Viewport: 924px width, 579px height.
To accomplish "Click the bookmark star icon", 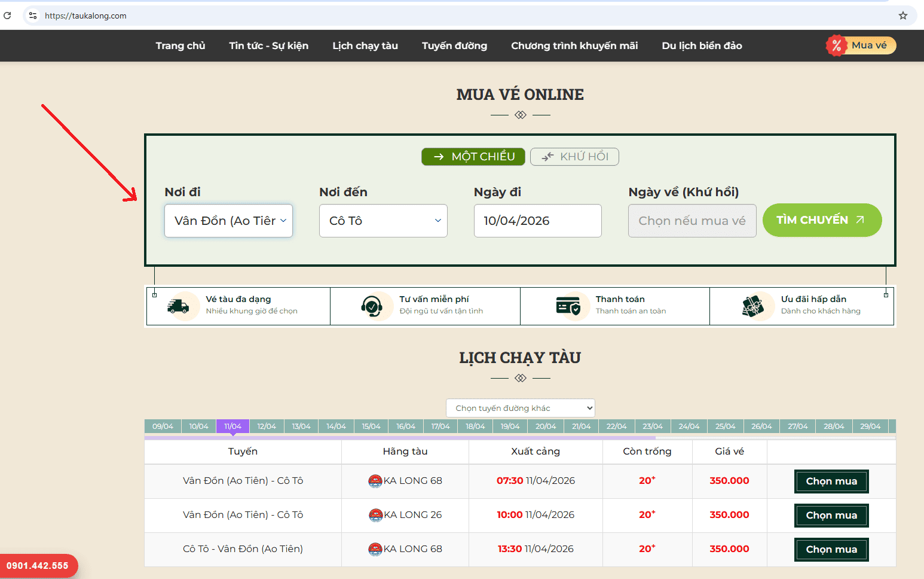I will tap(902, 16).
